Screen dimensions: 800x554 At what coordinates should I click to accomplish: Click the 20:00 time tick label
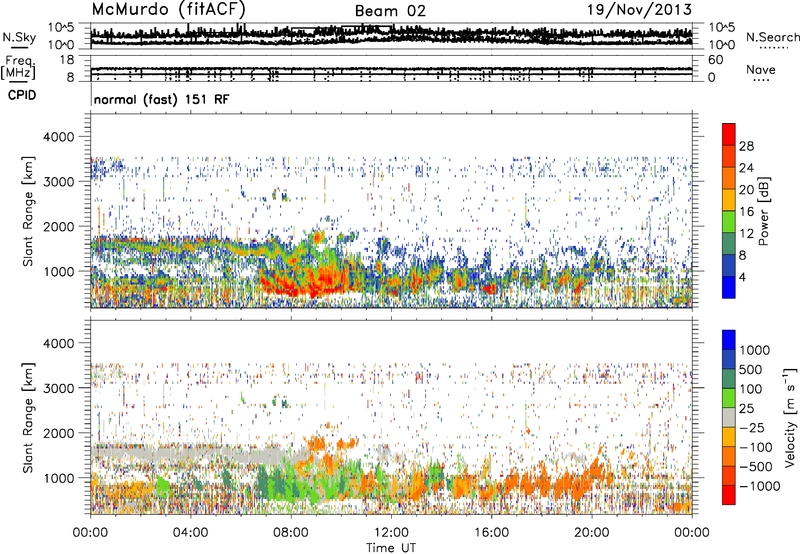592,533
